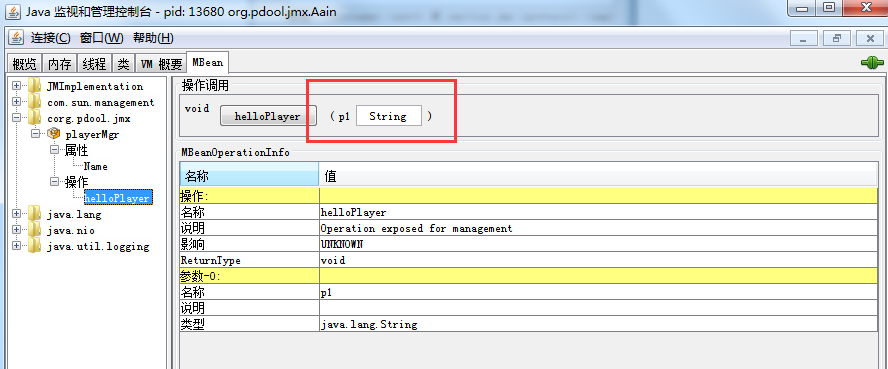Switch to the VM 概要 tab
Screen dimensions: 888x369
161,64
